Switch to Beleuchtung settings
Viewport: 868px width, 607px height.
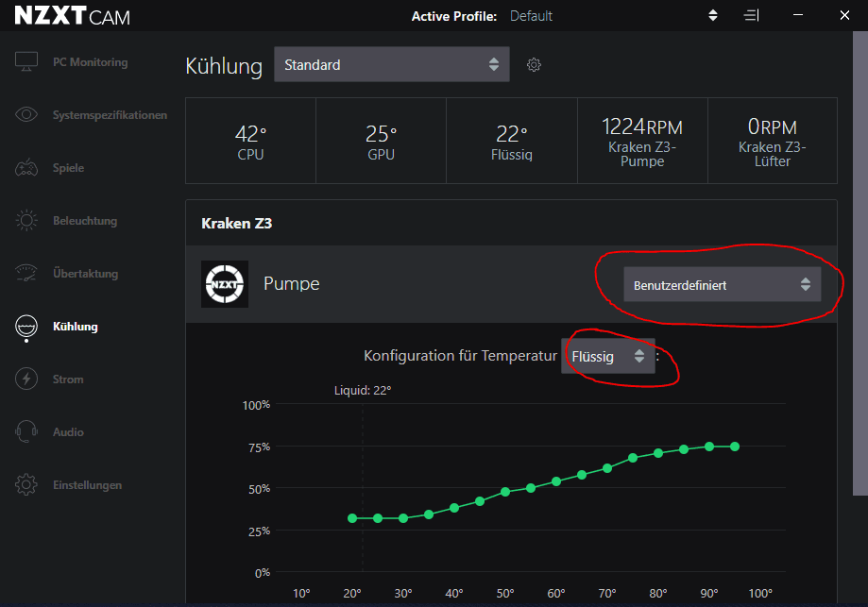tap(85, 221)
